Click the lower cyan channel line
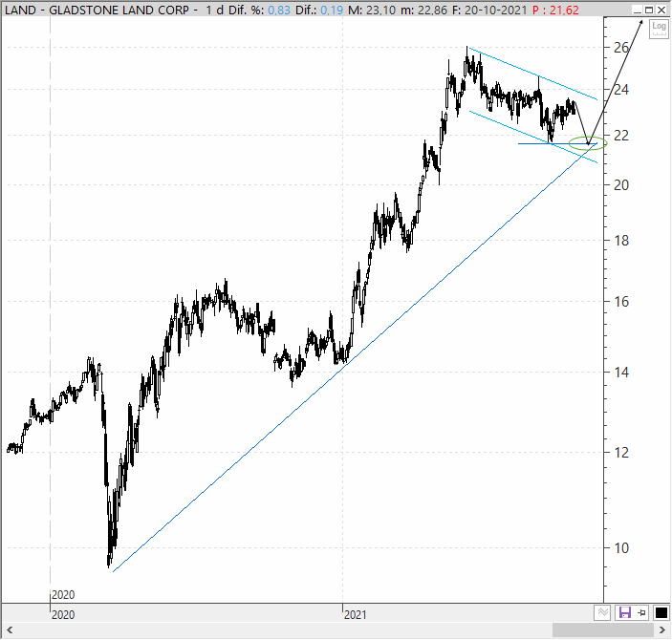 click(x=532, y=137)
